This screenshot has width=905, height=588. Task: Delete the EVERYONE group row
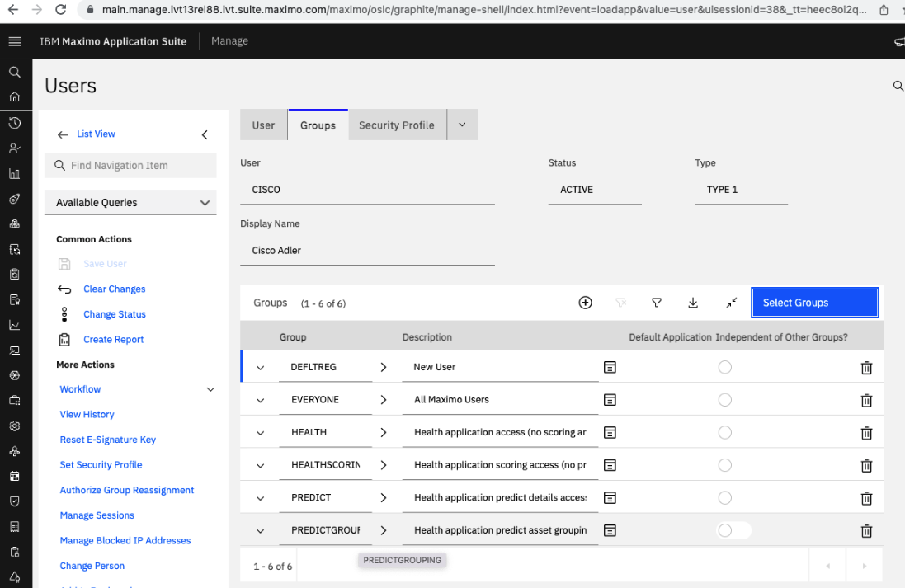click(866, 400)
